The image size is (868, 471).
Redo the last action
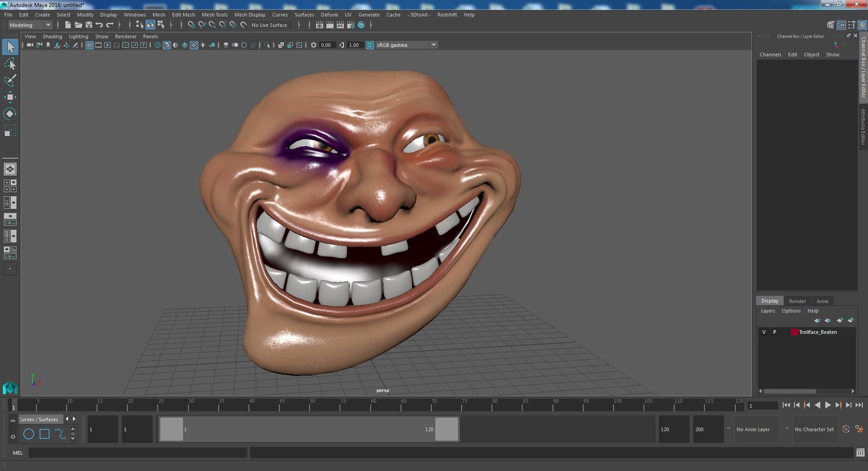(x=109, y=25)
